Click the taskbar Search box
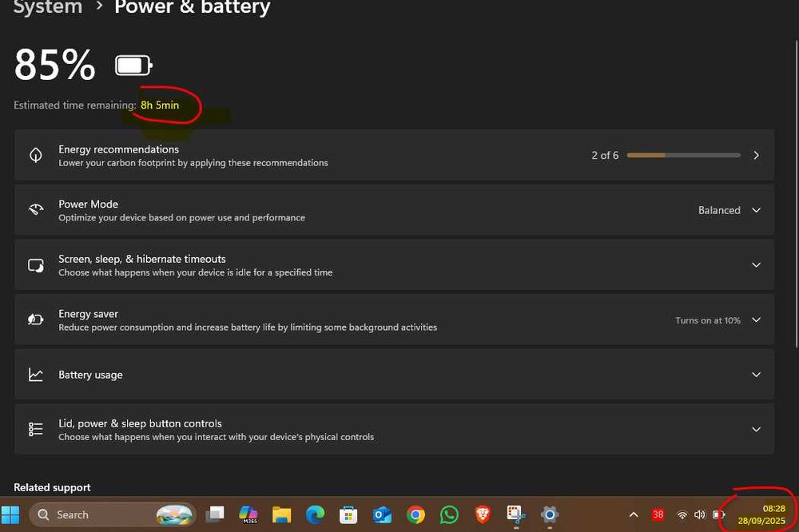 click(113, 514)
